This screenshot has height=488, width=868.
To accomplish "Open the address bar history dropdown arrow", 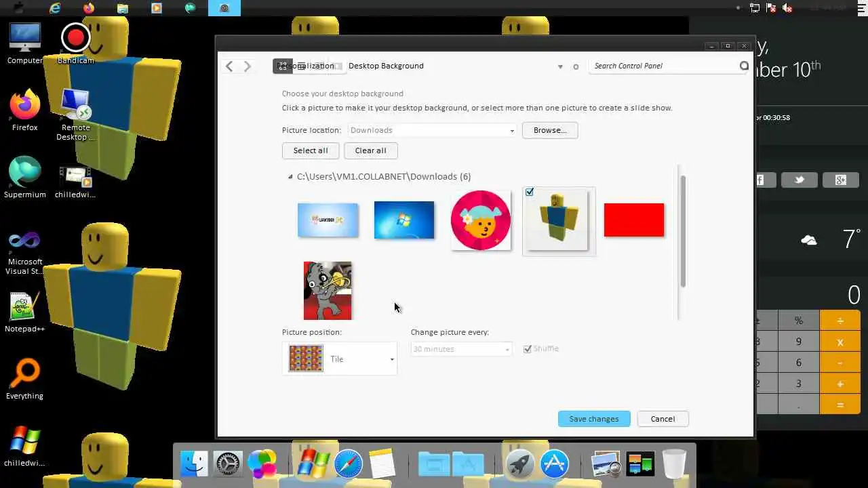I will [x=560, y=66].
